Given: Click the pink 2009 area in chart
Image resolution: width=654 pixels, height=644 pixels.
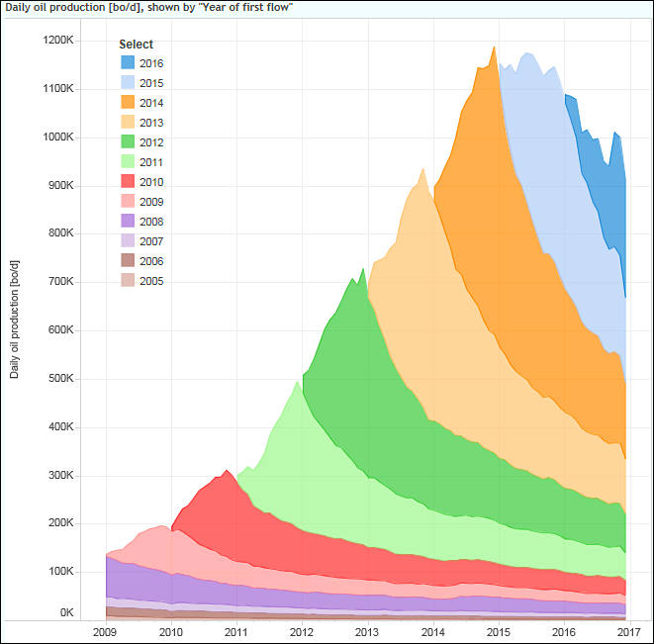Looking at the screenshot, I should pos(167,551).
